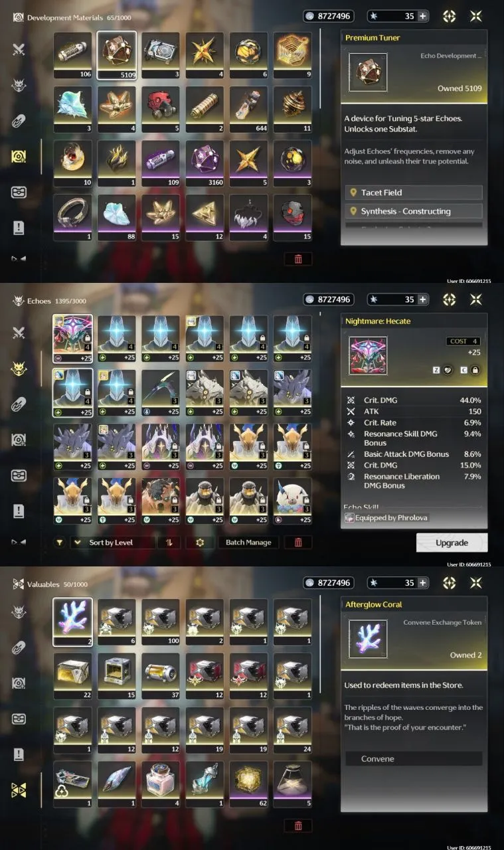
Task: Click the Batch Manage button
Action: [x=248, y=543]
